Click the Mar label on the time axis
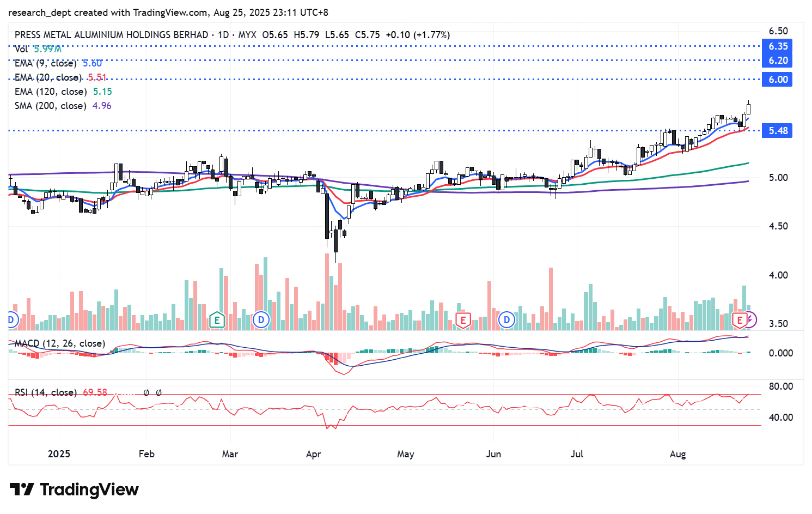 coord(230,454)
